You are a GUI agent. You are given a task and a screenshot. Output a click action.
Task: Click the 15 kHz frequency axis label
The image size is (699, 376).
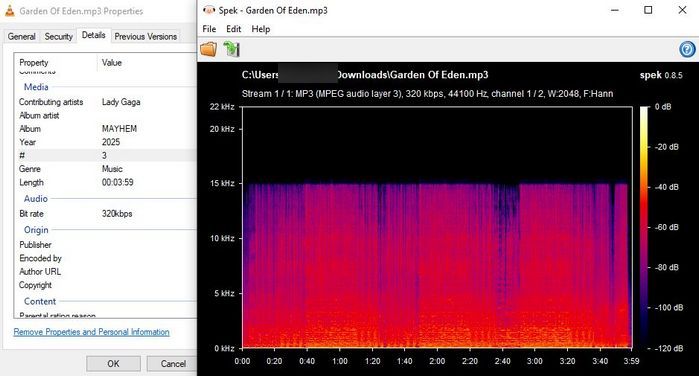click(x=222, y=183)
